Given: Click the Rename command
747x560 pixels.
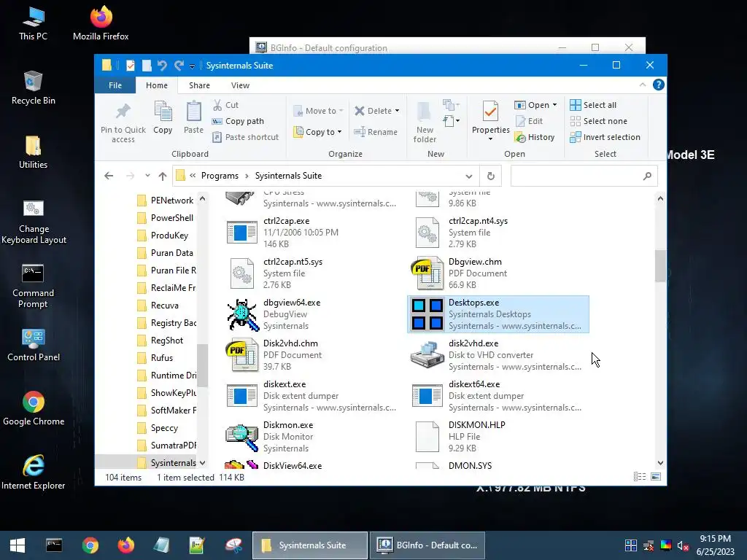Looking at the screenshot, I should 376,132.
